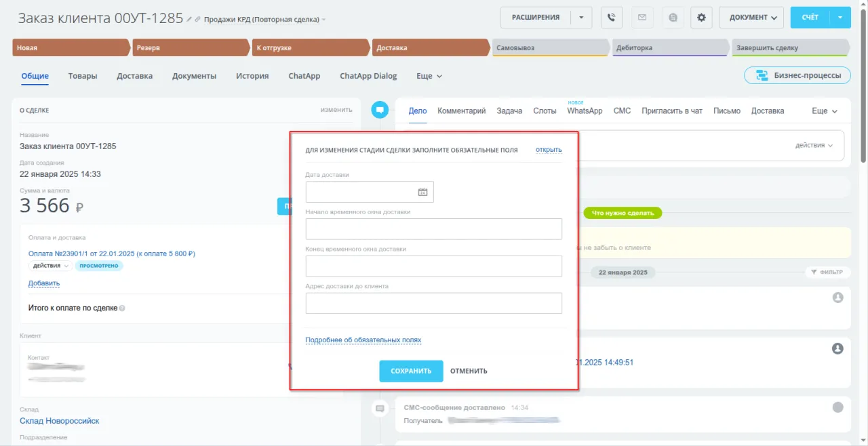Screen dimensions: 868x446
Task: Open pipeline dropdown Продажи КРД (Повторная сделка)
Action: click(x=264, y=20)
